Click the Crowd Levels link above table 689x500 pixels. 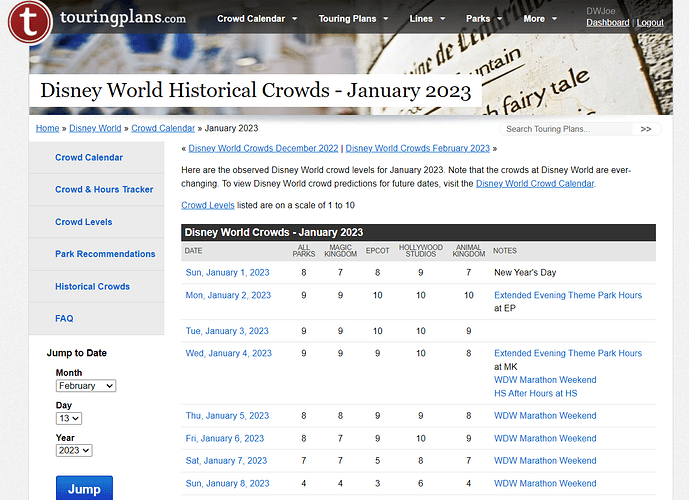click(208, 205)
